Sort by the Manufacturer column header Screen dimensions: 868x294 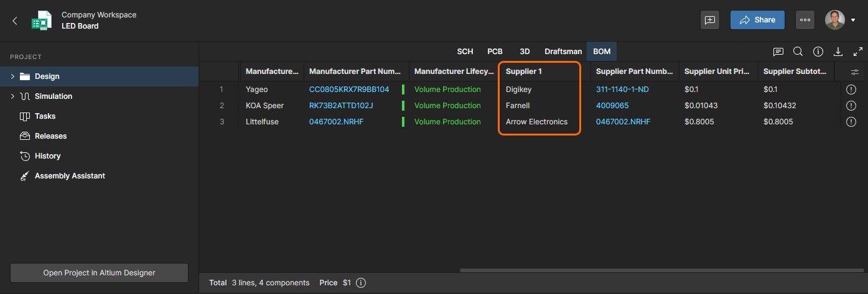[271, 71]
